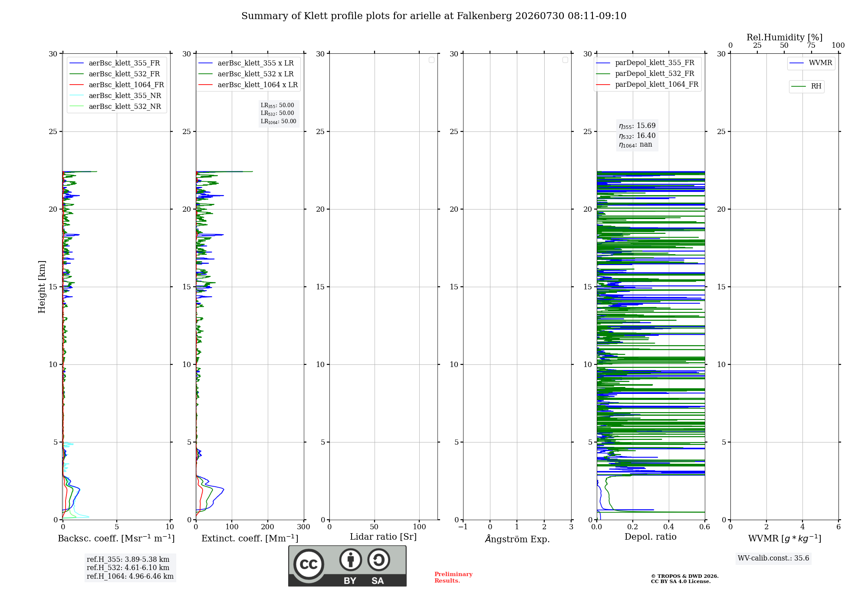The height and width of the screenshot is (590, 868).
Task: Click the η355: 15.69 value
Action: pos(637,126)
